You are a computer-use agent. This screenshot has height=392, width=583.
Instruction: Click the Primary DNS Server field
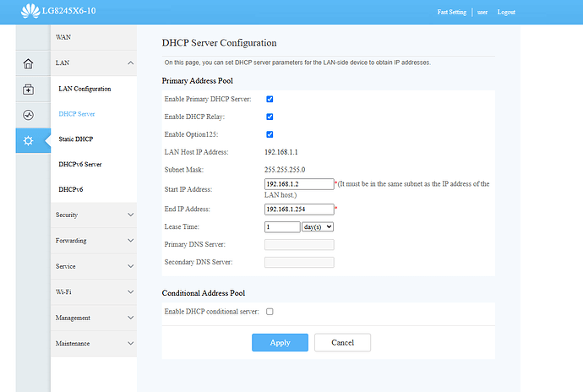[x=299, y=245]
